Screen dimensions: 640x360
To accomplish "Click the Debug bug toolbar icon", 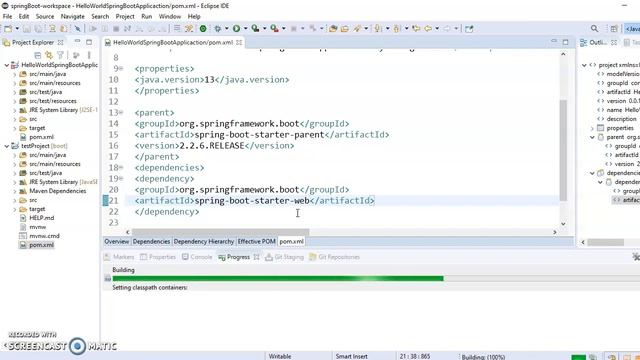I will tap(218, 29).
